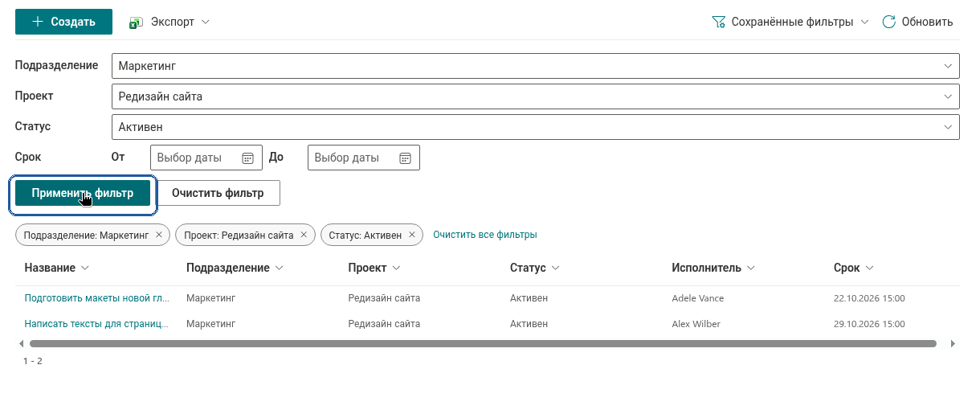This screenshot has height=418, width=980.
Task: Click the Adele Vance cell
Action: click(697, 298)
